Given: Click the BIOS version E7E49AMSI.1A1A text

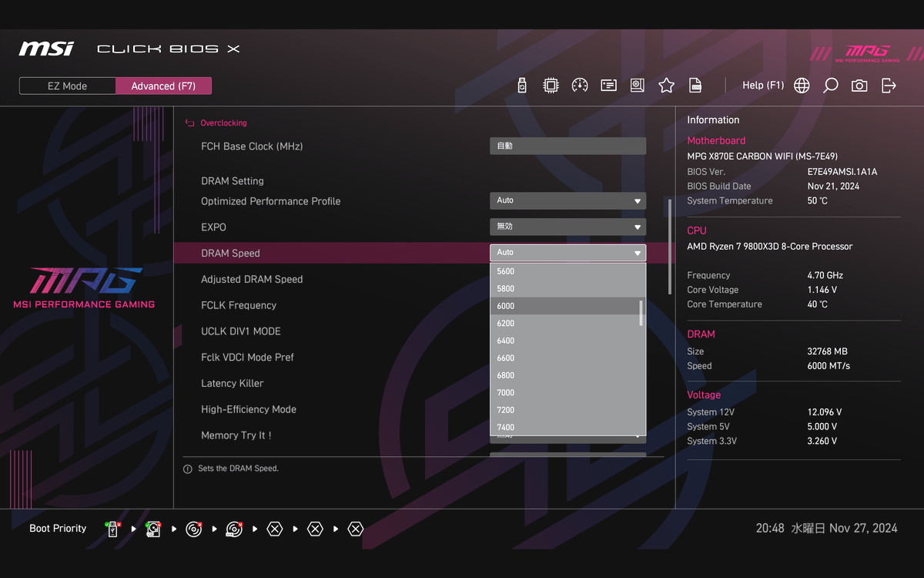Looking at the screenshot, I should pyautogui.click(x=842, y=172).
